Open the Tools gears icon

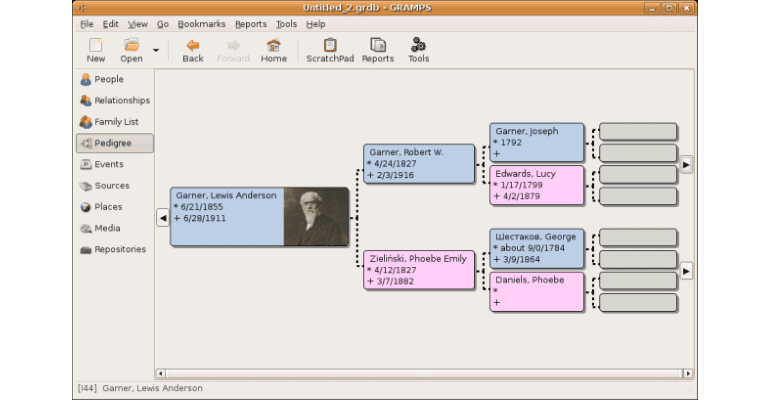tap(418, 50)
